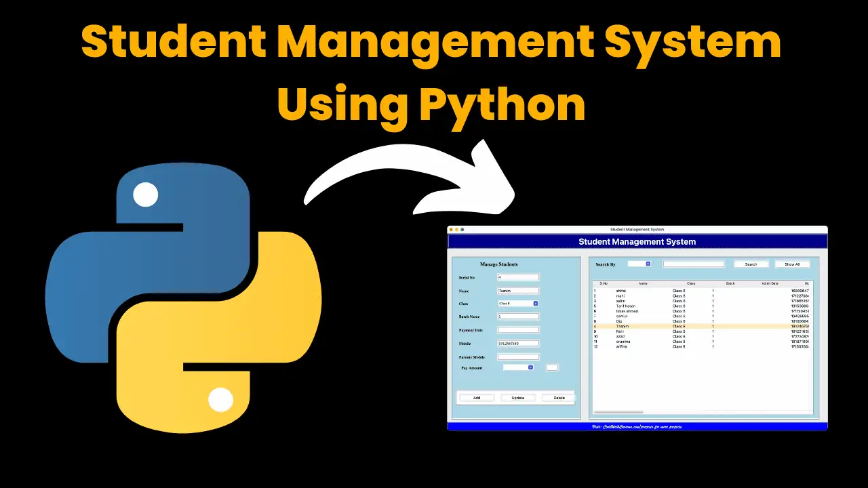Viewport: 868px width, 488px height.
Task: Open the Pay Amount dropdown
Action: (518, 367)
